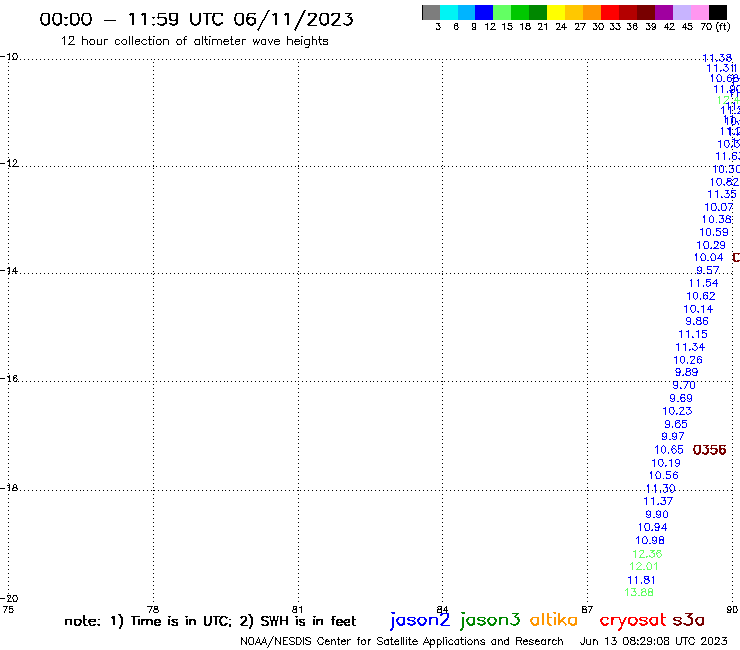The height and width of the screenshot is (650, 740).
Task: Click the wave height value '11.34'
Action: coord(690,347)
